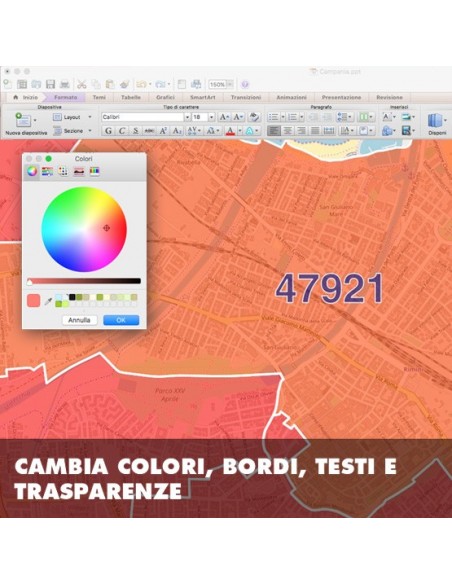The height and width of the screenshot is (584, 452).
Task: Switch to the Animazioni ribbon tab
Action: tap(292, 97)
